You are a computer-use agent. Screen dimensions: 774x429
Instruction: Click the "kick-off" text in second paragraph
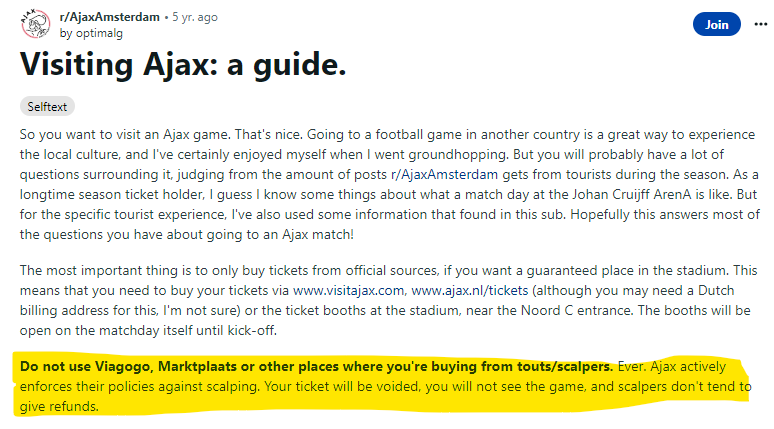tap(251, 330)
